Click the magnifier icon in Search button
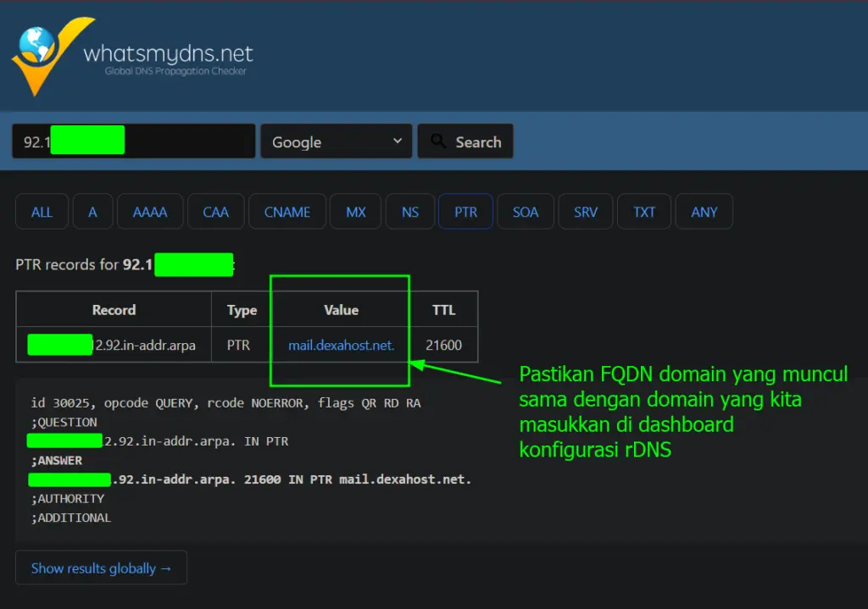Image resolution: width=868 pixels, height=609 pixels. click(438, 141)
